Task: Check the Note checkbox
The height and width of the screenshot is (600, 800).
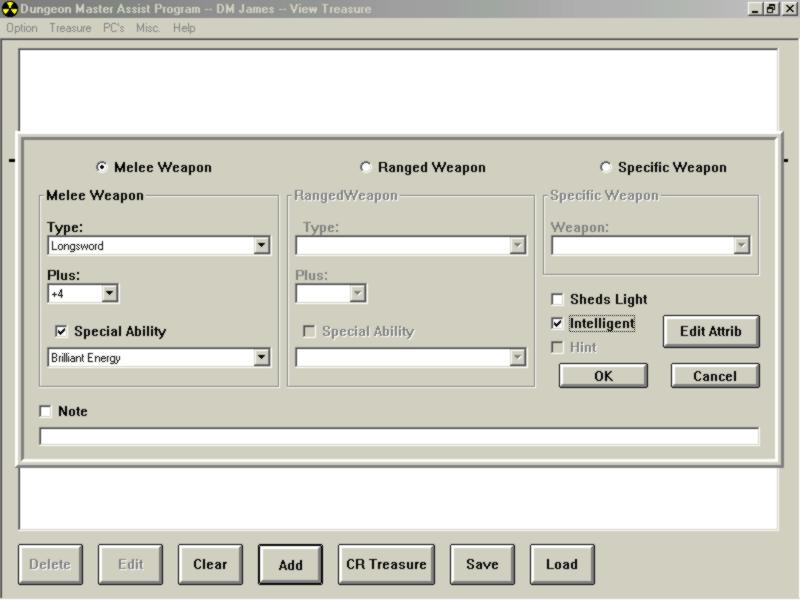Action: 45,412
